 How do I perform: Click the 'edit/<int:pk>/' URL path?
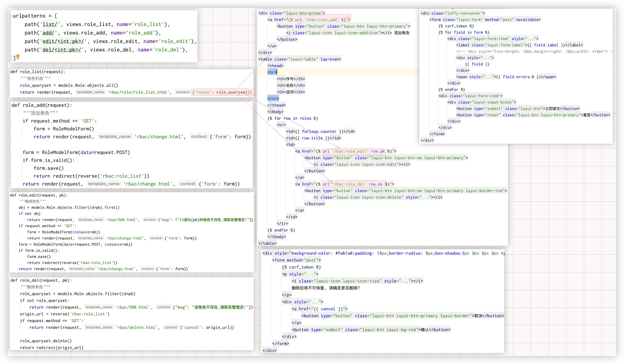63,41
